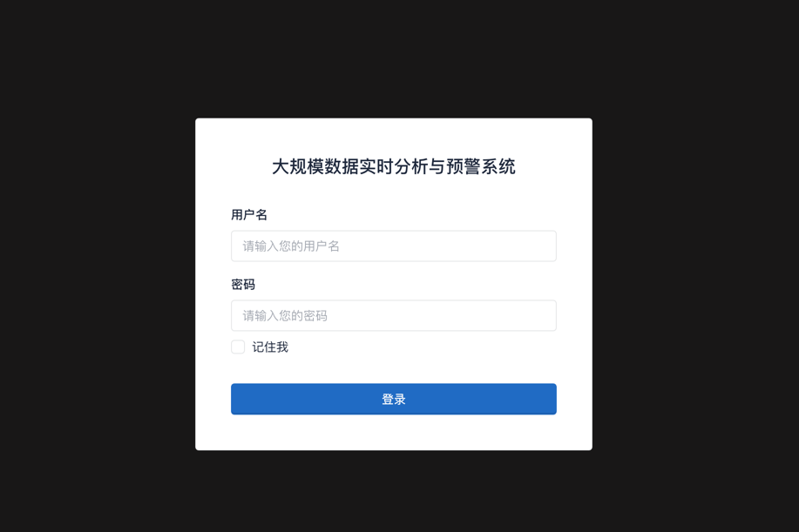The height and width of the screenshot is (532, 799).
Task: Place cursor in the username text box
Action: 393,246
